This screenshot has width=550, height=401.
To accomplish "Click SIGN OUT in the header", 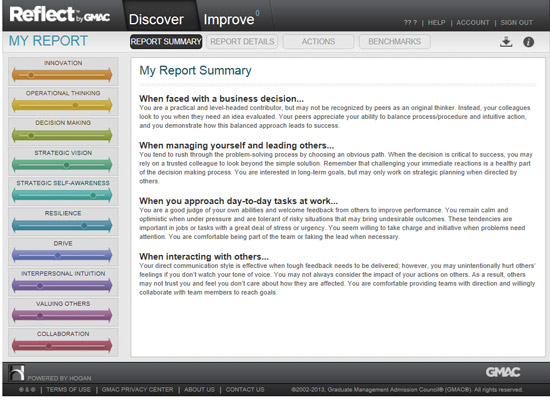I will click(516, 22).
